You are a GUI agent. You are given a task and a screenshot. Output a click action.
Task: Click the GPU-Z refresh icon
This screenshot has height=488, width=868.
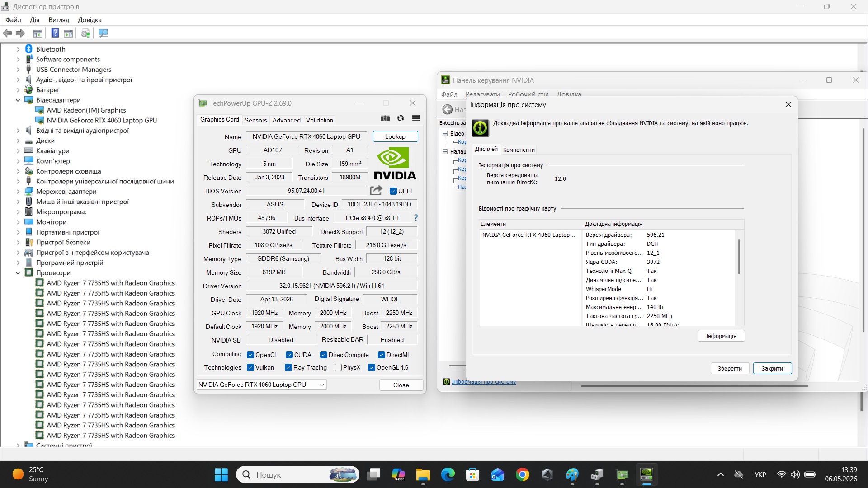401,118
